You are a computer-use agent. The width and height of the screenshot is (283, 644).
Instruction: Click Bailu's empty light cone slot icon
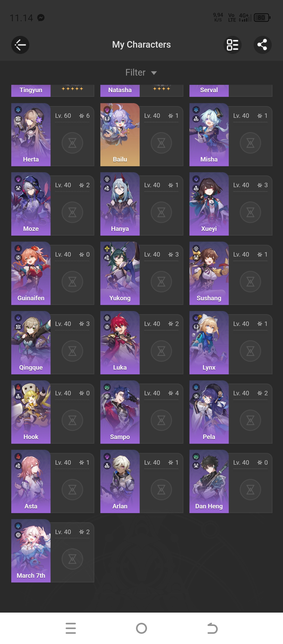pyautogui.click(x=161, y=143)
